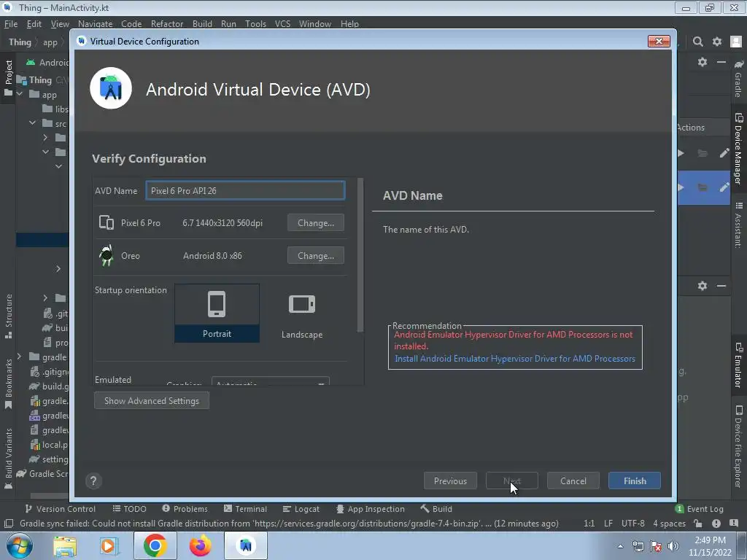Click the UTF-8 encoding status indicator
The height and width of the screenshot is (560, 747).
point(632,524)
